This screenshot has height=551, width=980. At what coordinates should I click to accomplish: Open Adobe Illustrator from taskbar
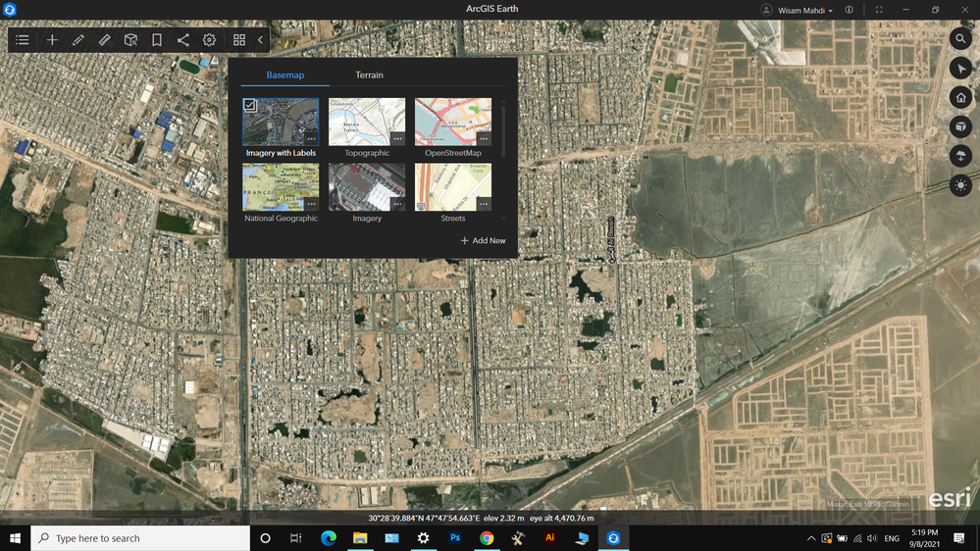[550, 538]
